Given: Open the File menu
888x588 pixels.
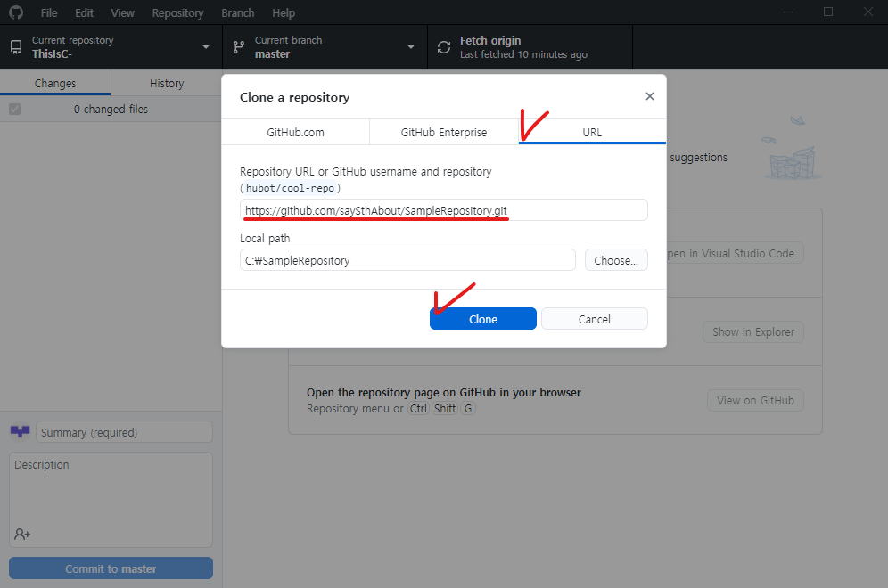Looking at the screenshot, I should pyautogui.click(x=49, y=12).
